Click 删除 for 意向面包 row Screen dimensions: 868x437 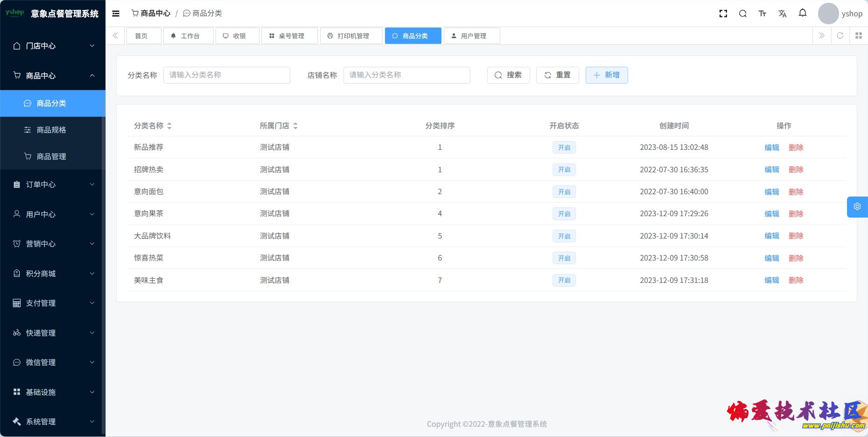[x=796, y=192]
